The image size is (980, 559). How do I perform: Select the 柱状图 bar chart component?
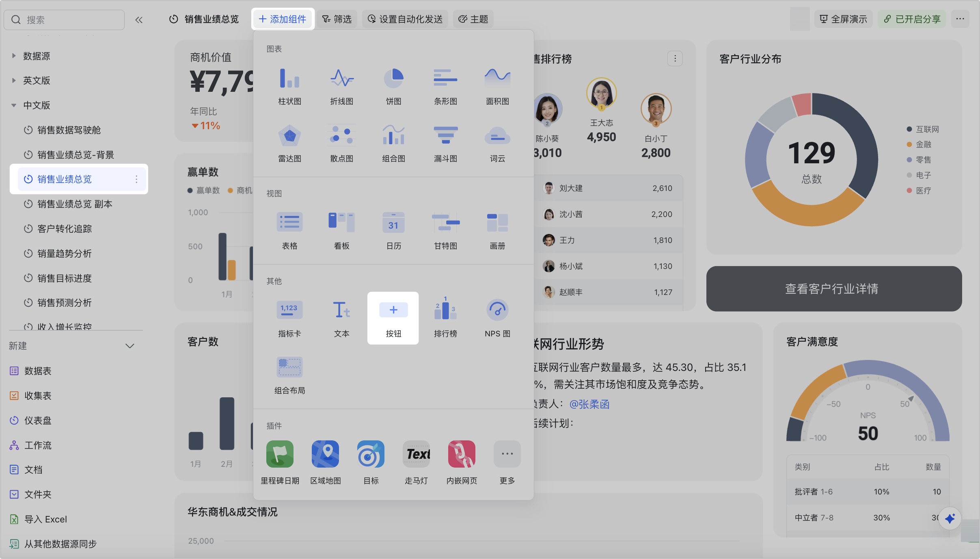coord(289,87)
